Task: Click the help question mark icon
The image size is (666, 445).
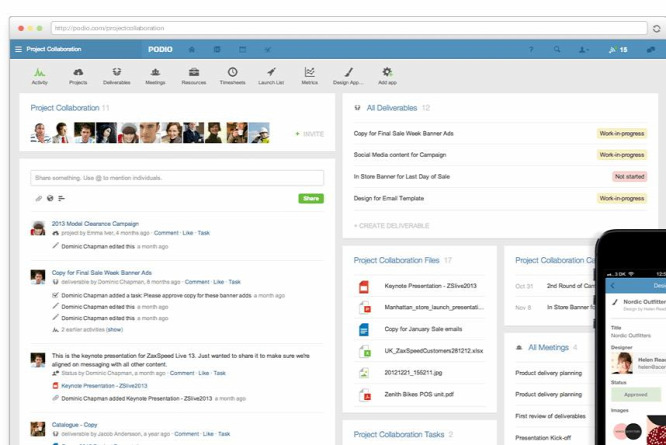Action: point(531,49)
